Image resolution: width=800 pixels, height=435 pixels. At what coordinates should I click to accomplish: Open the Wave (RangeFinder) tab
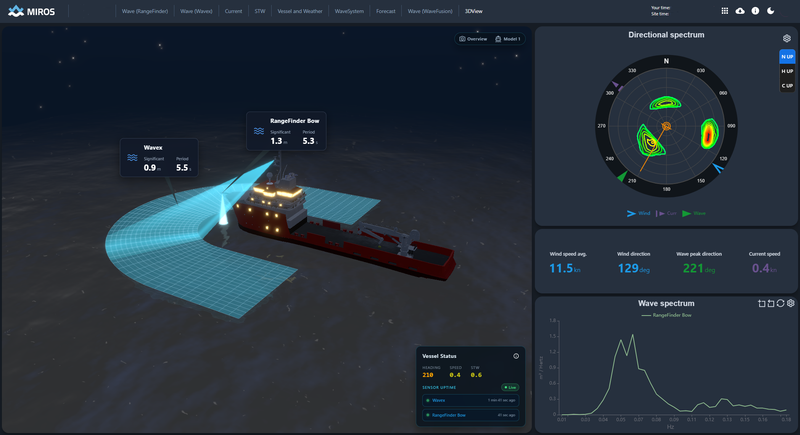click(x=145, y=11)
